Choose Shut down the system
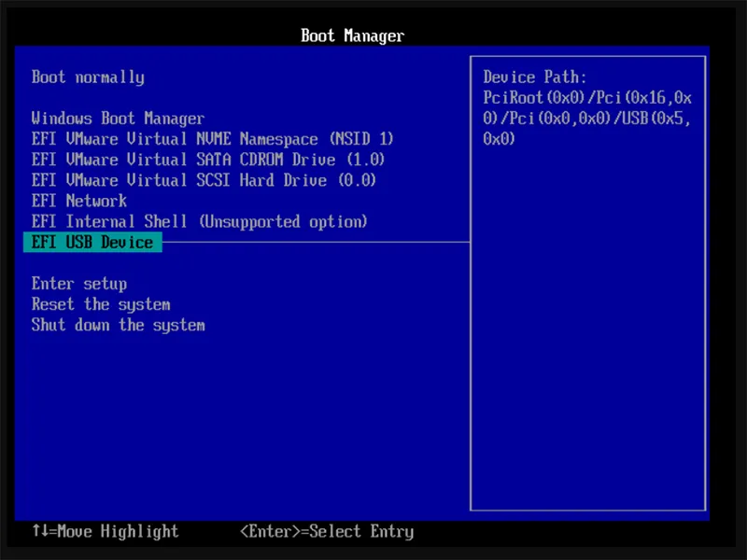This screenshot has width=747, height=560. 119,325
